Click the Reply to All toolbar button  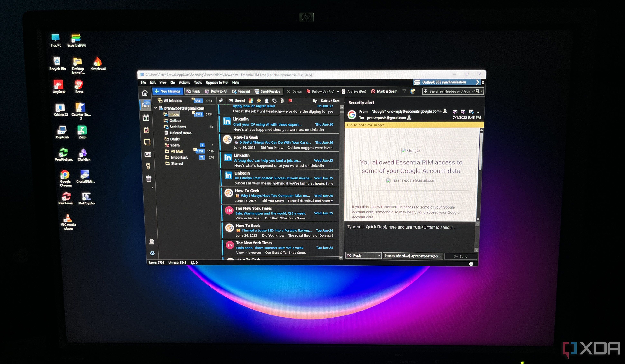coord(216,91)
